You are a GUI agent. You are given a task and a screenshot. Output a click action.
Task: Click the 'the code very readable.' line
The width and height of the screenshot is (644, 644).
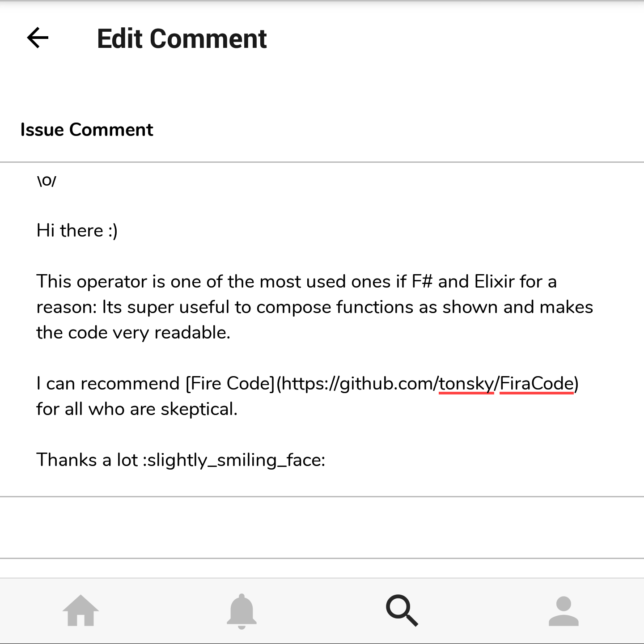pyautogui.click(x=133, y=333)
